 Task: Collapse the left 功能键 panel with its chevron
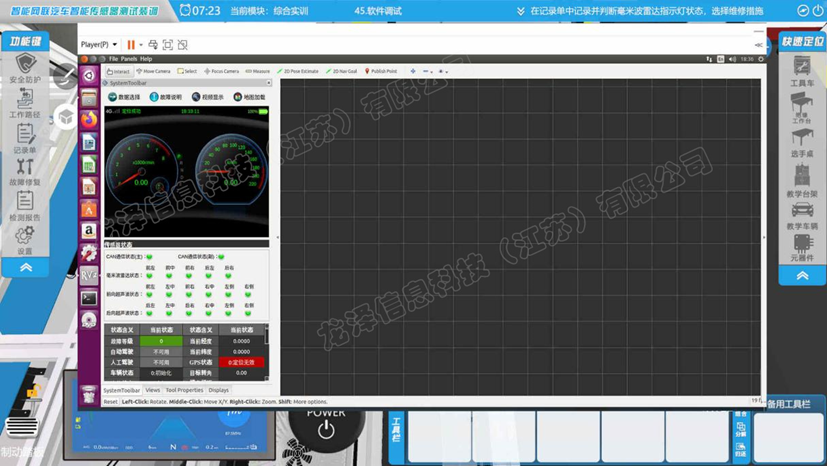click(x=26, y=267)
